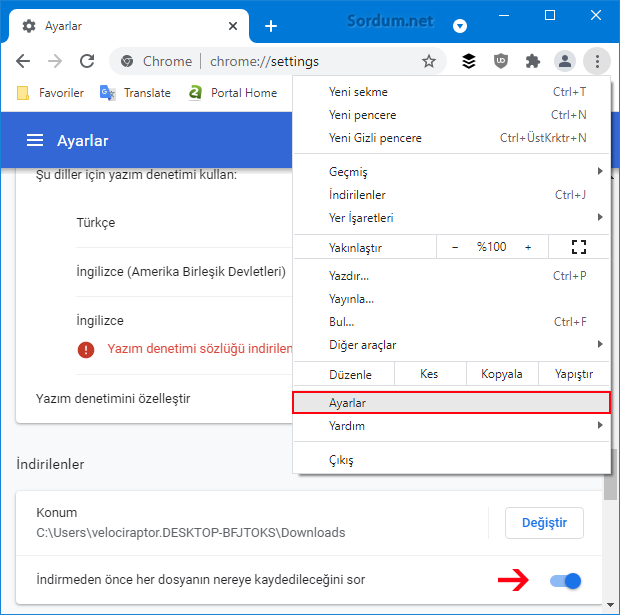Open a new tab with plus button
Viewport: 620px width, 615px height.
pyautogui.click(x=271, y=26)
